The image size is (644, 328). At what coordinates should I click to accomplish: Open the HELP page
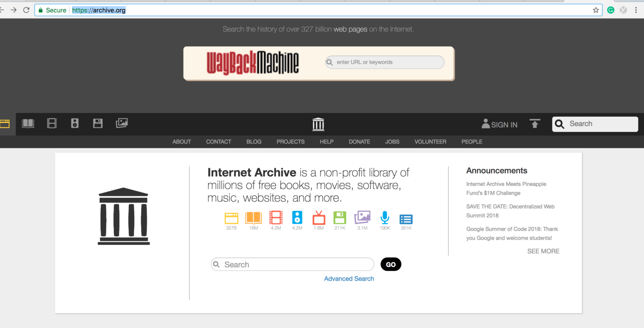pyautogui.click(x=327, y=142)
